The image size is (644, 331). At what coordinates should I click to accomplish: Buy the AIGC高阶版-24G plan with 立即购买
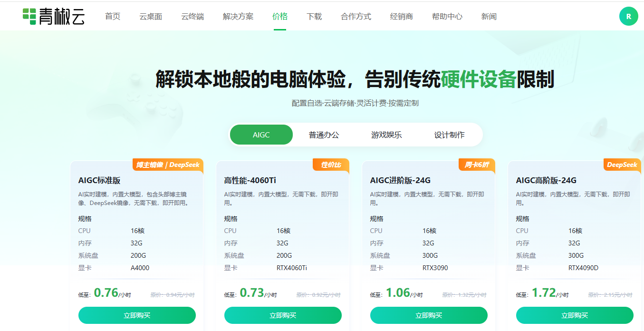pos(575,315)
